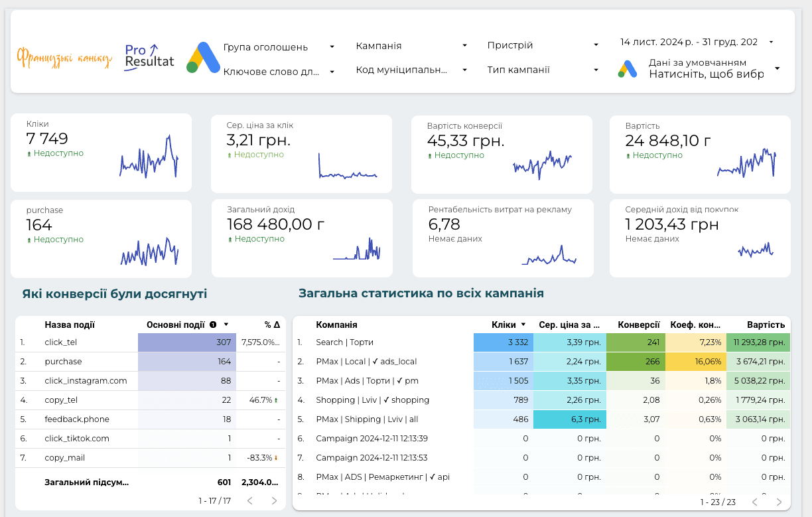The width and height of the screenshot is (812, 517).
Task: Select the Shopping | Lviv | ✓ shopping campaign
Action: pyautogui.click(x=541, y=400)
